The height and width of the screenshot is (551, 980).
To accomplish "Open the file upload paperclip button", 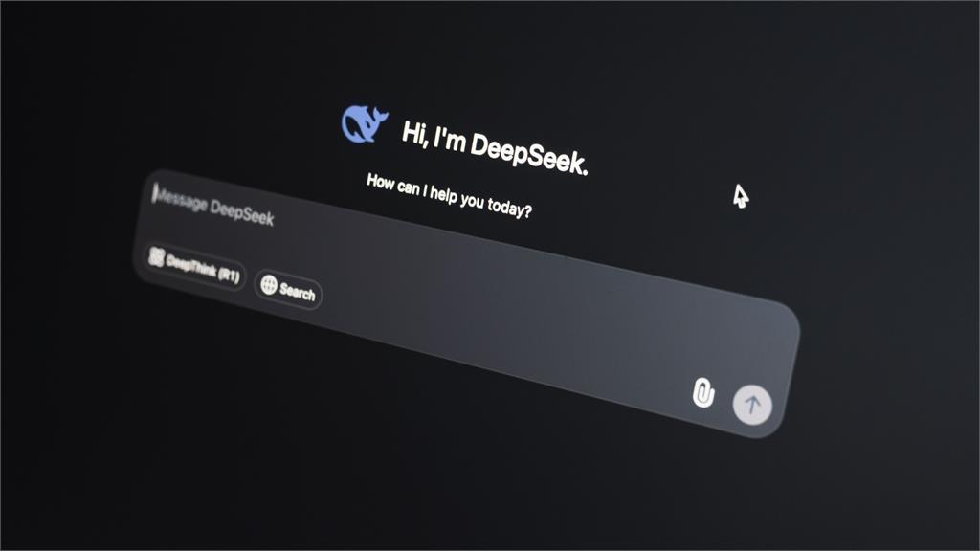I will tap(703, 393).
